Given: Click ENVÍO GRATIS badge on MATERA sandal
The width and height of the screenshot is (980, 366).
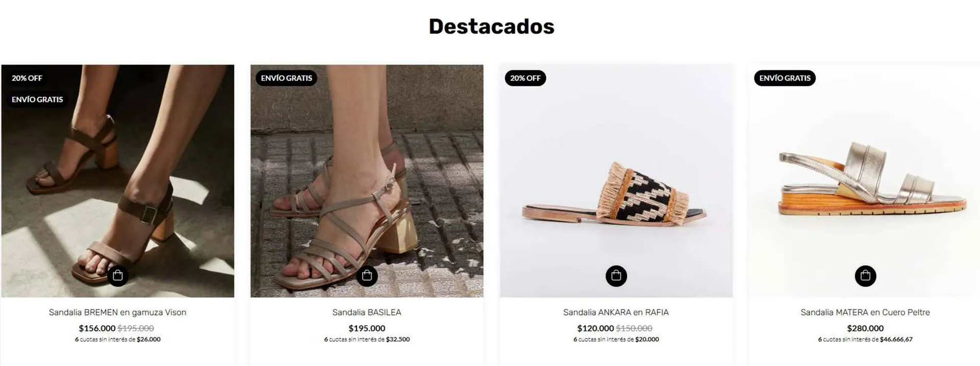Looking at the screenshot, I should 785,78.
